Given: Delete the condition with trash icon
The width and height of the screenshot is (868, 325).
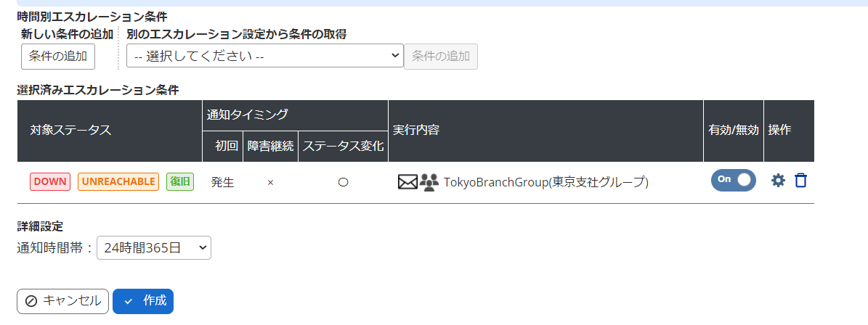Looking at the screenshot, I should point(800,181).
